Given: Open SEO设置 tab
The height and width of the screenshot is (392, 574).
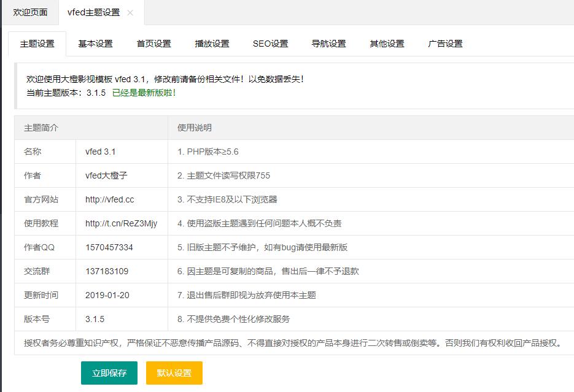Looking at the screenshot, I should [x=270, y=44].
